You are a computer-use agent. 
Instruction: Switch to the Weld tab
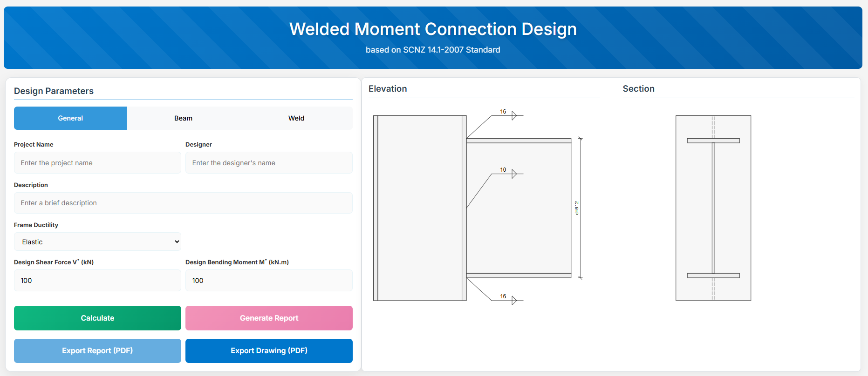296,118
